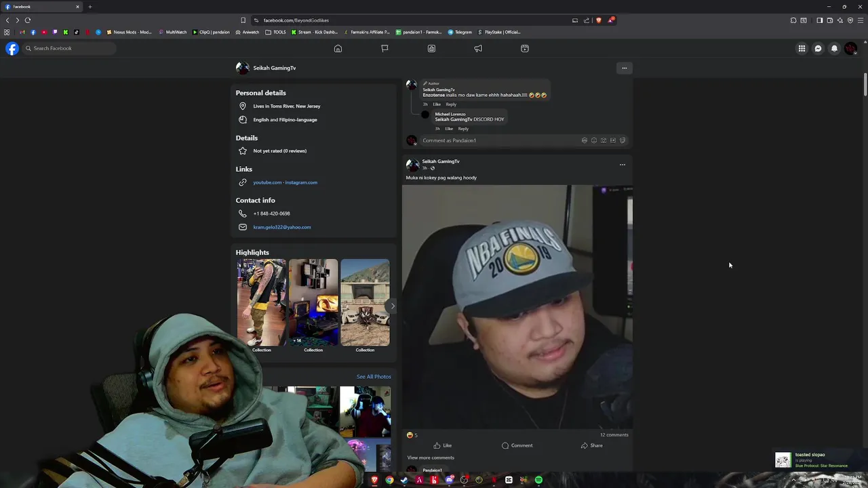Open Google Chrome from the taskbar
The width and height of the screenshot is (868, 488).
click(389, 480)
